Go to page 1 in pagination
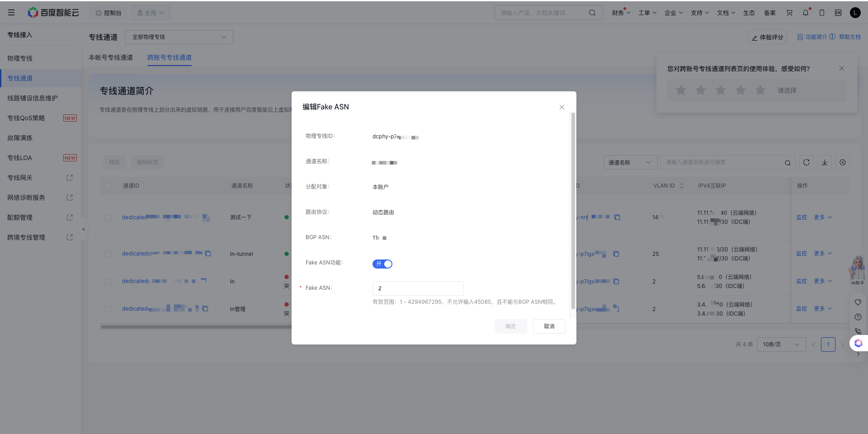868x434 pixels. pyautogui.click(x=828, y=344)
